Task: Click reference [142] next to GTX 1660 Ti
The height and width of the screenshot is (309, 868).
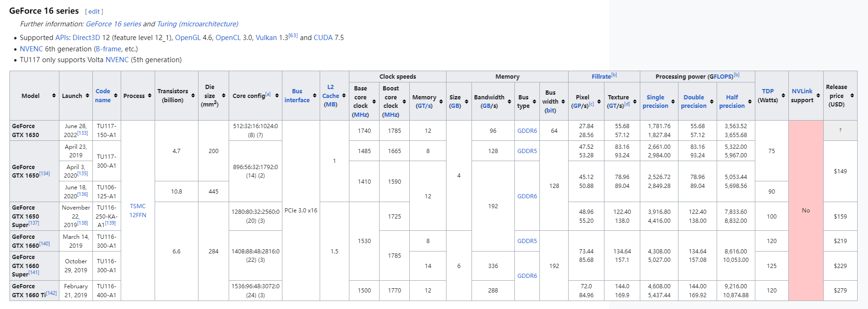Action: (x=51, y=293)
